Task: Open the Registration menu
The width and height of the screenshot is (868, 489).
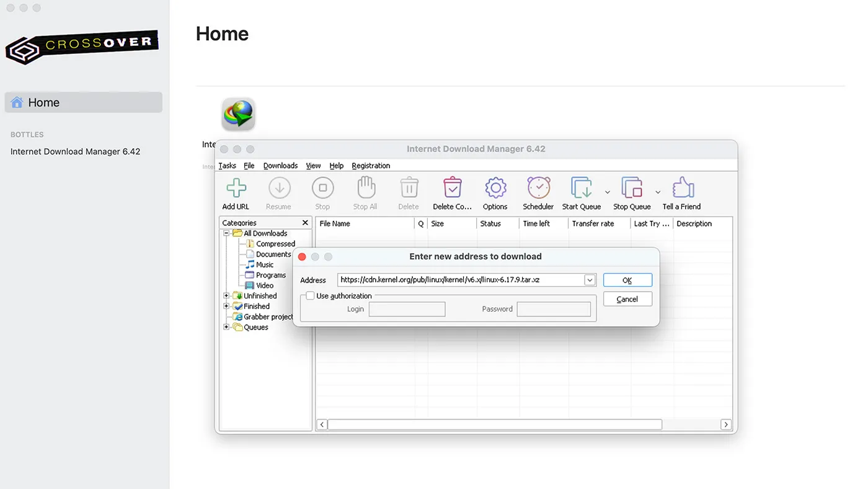Action: 370,166
